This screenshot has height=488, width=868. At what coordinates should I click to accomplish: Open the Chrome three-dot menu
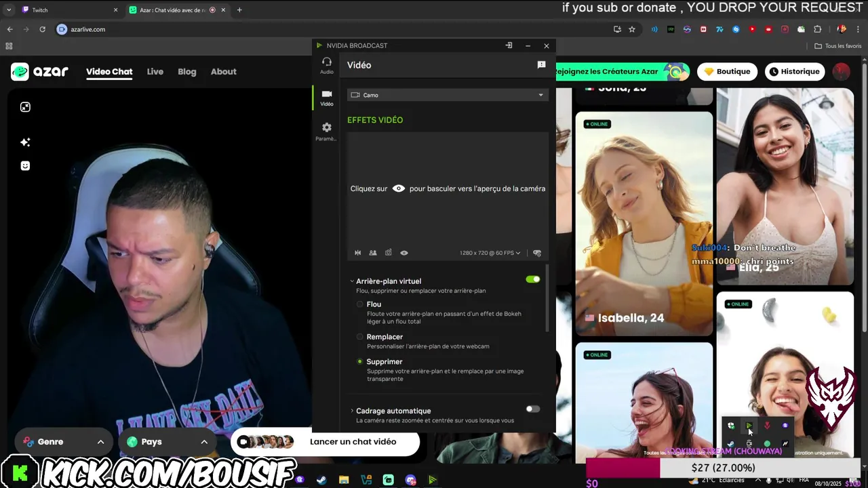[x=859, y=29]
